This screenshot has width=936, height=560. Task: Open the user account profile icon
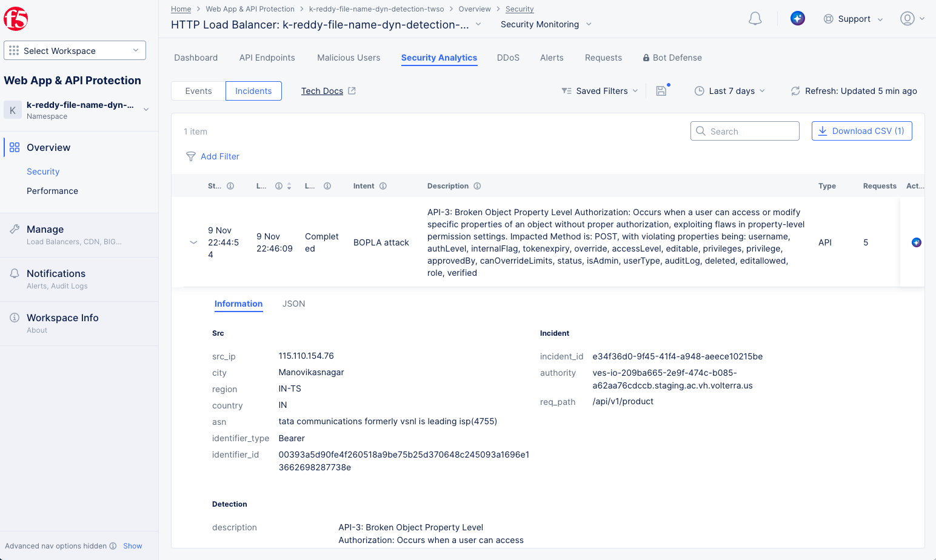[907, 19]
